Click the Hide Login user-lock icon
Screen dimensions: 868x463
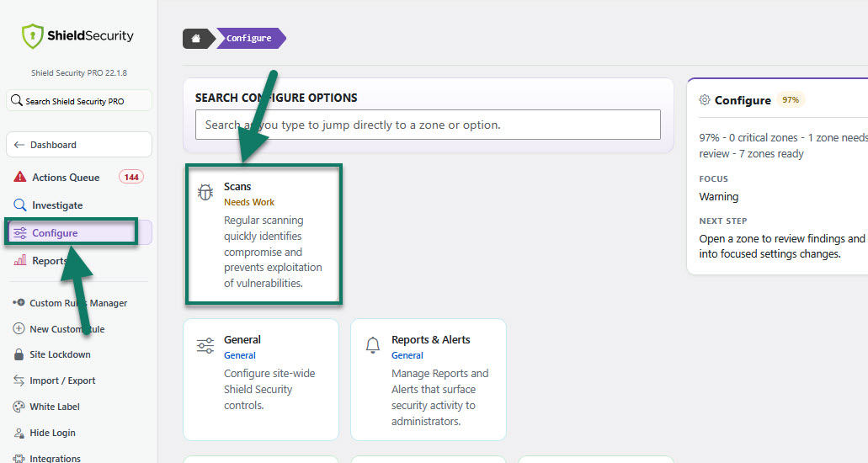[x=19, y=433]
